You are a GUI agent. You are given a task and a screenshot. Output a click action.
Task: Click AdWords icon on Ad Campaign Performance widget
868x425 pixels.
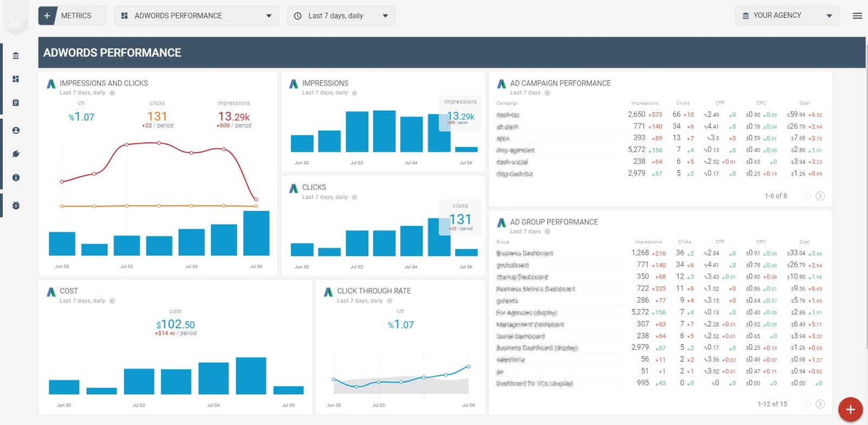(501, 83)
